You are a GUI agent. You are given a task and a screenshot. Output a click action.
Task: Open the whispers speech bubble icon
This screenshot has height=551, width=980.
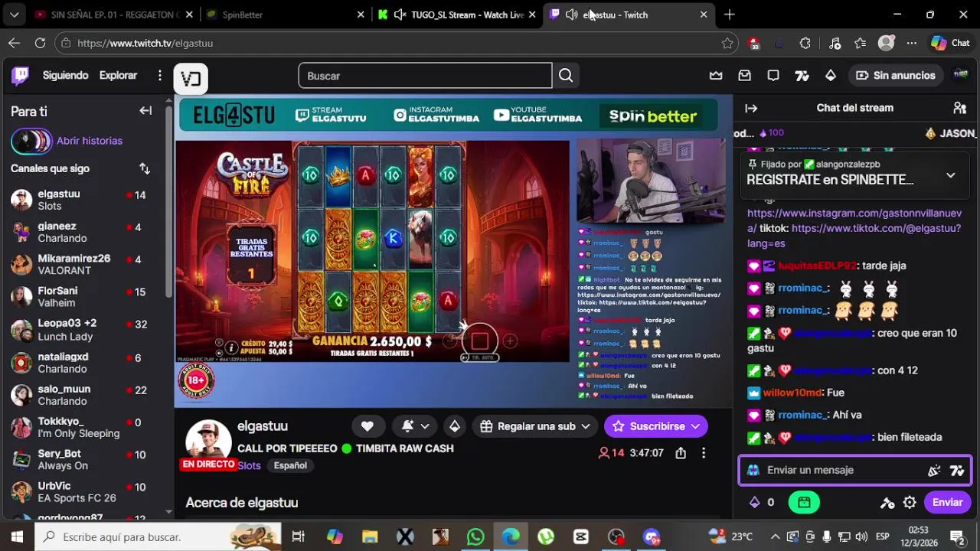(773, 75)
